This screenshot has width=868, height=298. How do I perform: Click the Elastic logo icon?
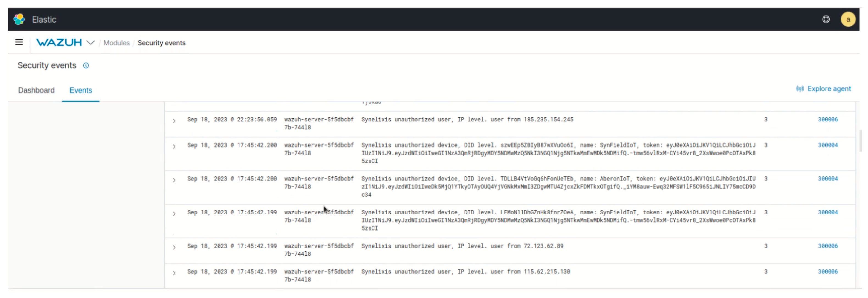pos(19,19)
